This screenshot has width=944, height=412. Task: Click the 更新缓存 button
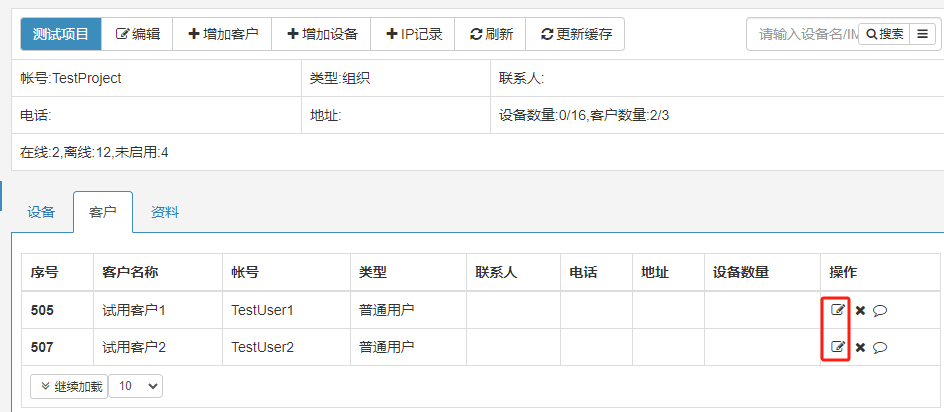pyautogui.click(x=576, y=34)
